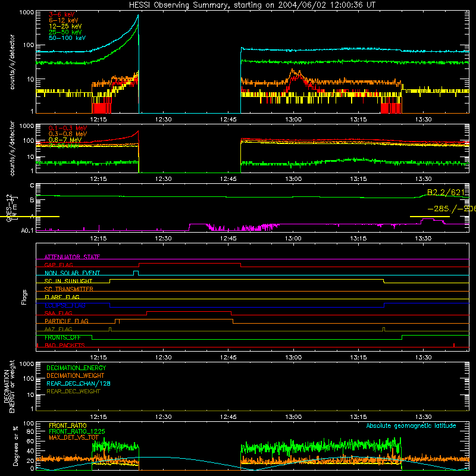The image size is (476, 476).
Task: Click the FRONT_RATIO legend label
Action: click(68, 425)
